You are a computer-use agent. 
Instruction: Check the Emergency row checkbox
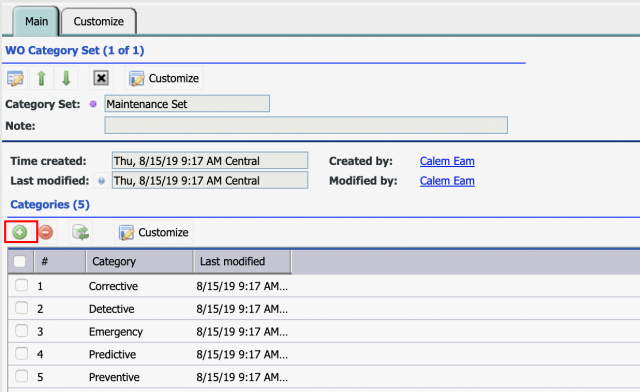pyautogui.click(x=21, y=330)
